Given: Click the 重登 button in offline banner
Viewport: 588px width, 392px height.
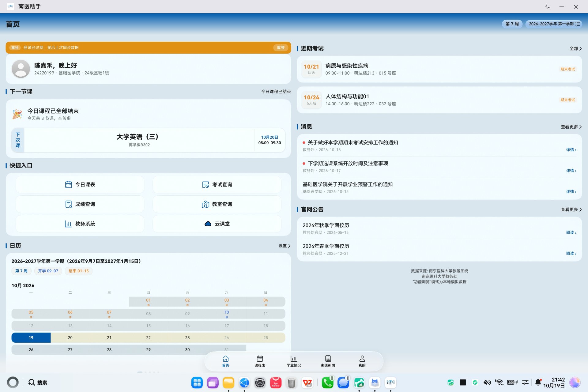Looking at the screenshot, I should pos(281,48).
